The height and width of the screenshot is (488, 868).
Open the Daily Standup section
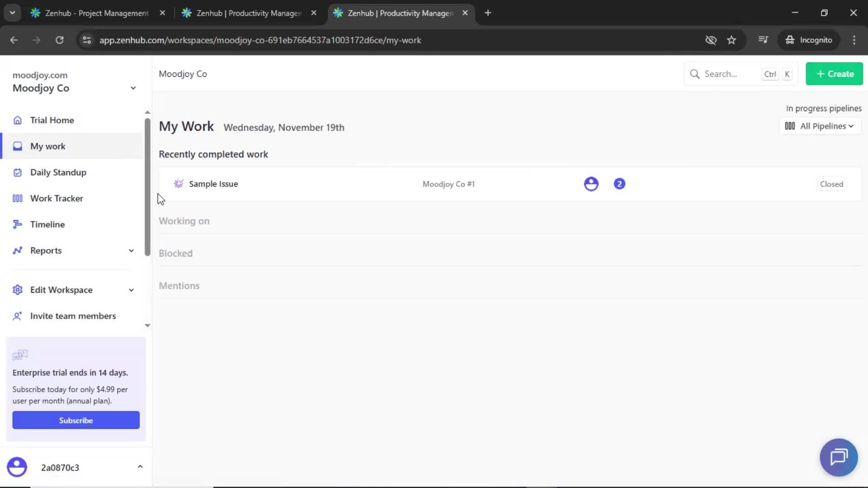click(x=17, y=172)
